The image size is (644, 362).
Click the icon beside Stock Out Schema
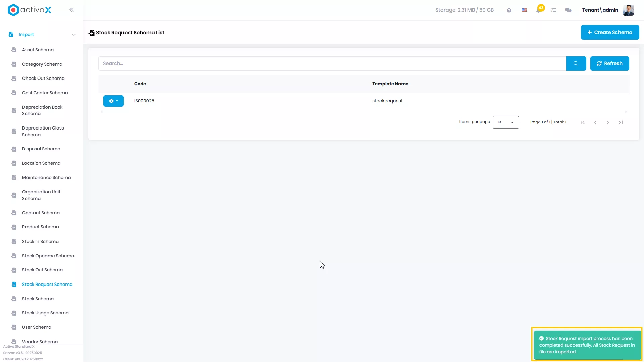pos(14,270)
